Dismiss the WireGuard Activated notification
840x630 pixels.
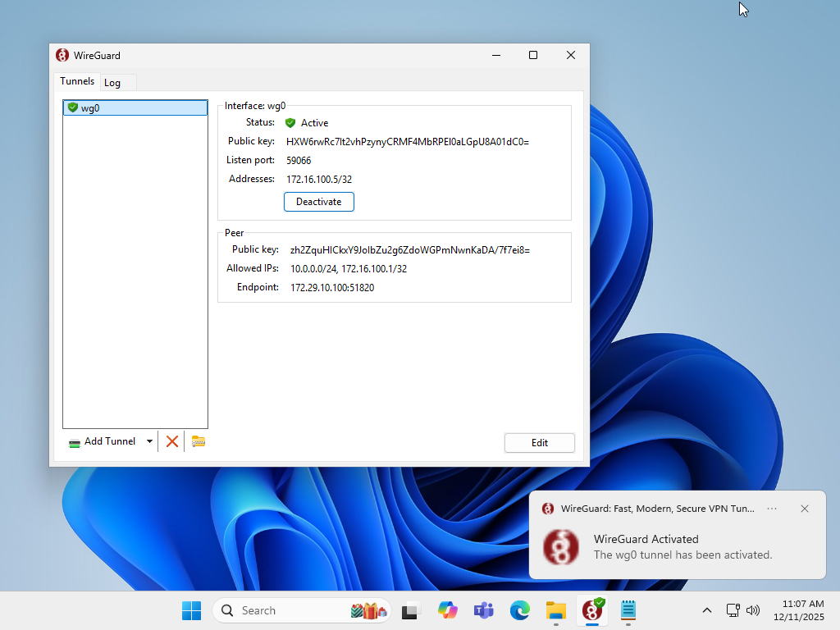point(805,509)
